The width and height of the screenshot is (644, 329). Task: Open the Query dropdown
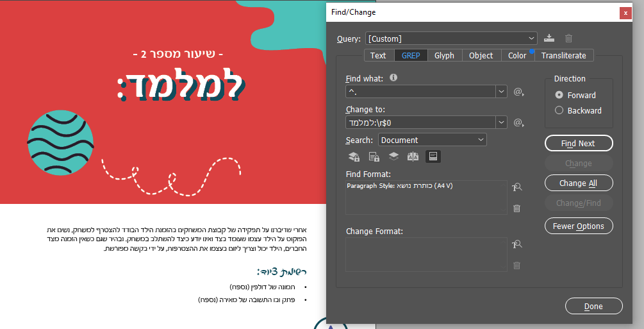451,38
